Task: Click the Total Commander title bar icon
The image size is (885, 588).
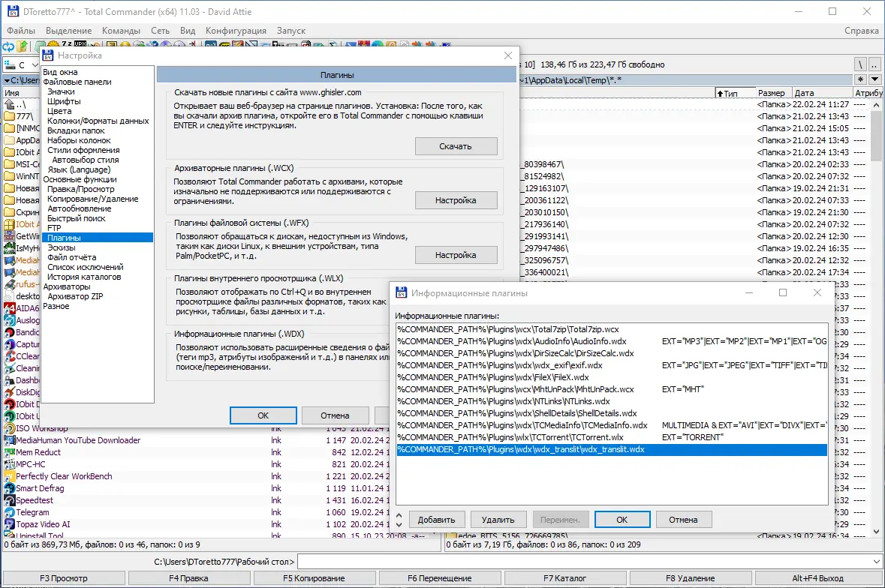Action: [13, 11]
